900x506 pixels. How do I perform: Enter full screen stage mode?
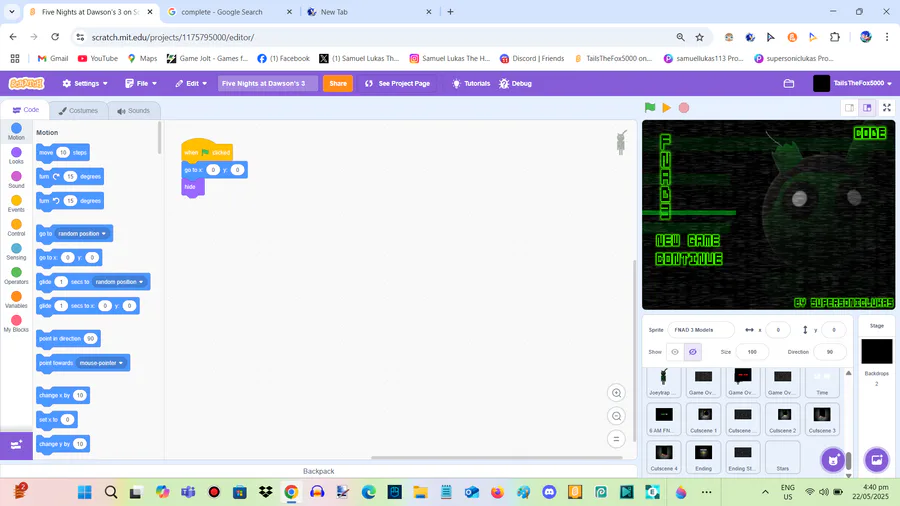(887, 107)
